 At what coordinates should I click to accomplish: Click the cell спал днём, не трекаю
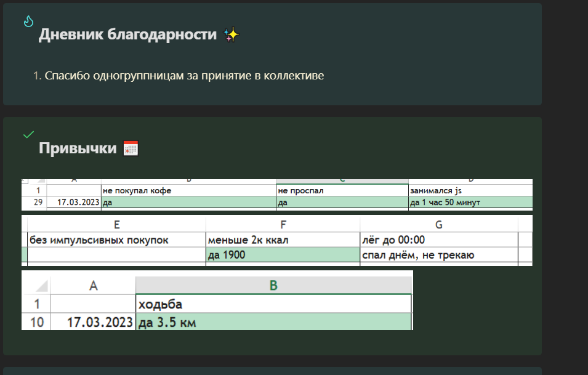click(x=439, y=255)
